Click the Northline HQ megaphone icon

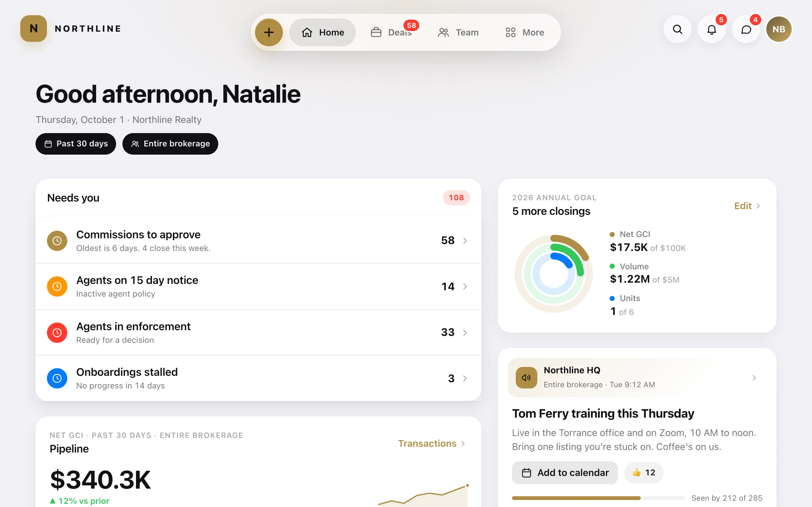526,378
